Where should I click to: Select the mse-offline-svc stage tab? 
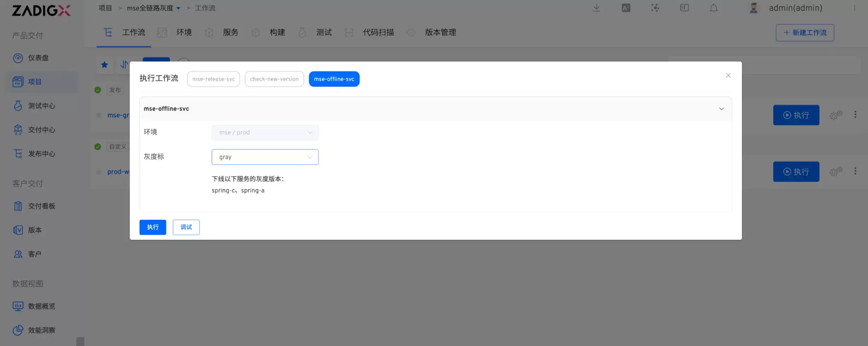pyautogui.click(x=334, y=79)
